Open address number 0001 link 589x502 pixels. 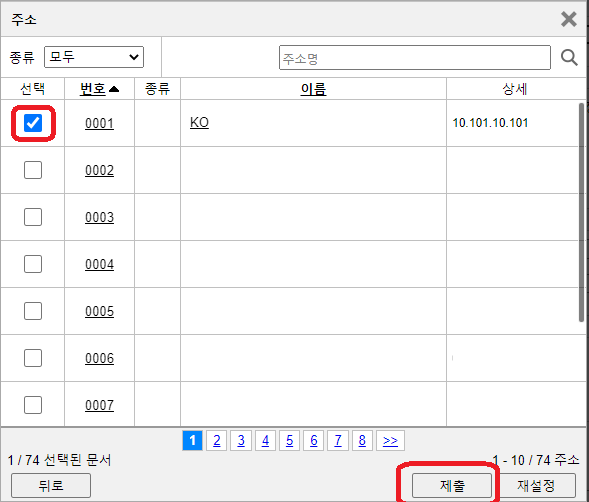(99, 123)
